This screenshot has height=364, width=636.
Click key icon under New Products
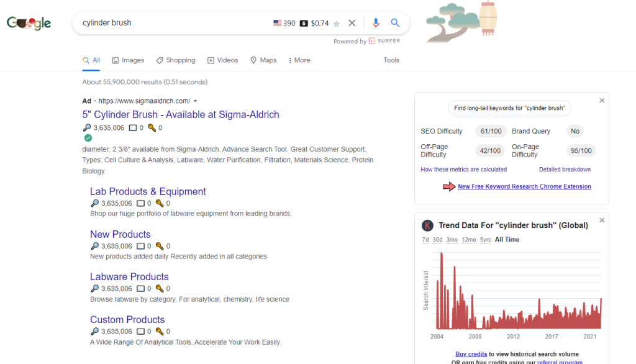[x=160, y=247]
